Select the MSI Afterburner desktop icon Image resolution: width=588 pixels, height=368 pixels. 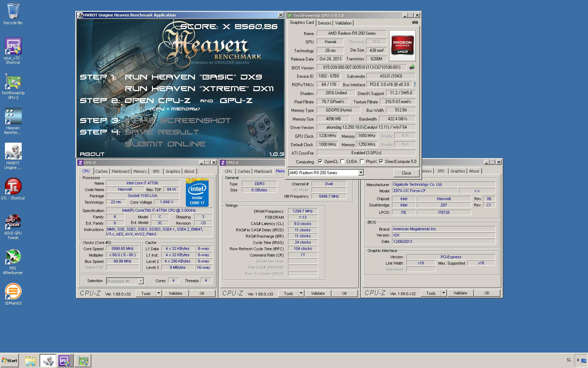tap(13, 262)
